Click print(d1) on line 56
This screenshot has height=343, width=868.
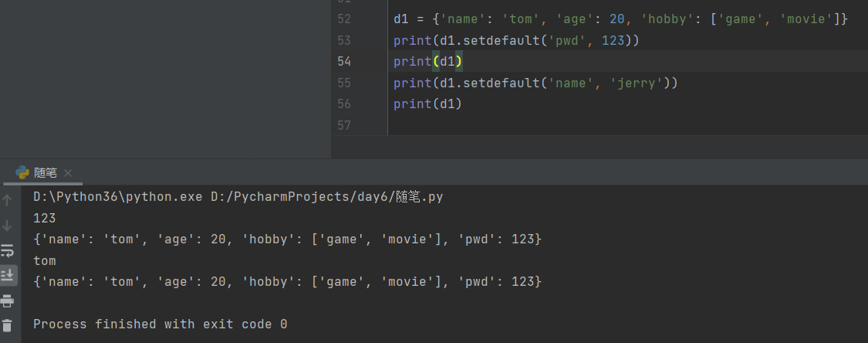tap(428, 104)
